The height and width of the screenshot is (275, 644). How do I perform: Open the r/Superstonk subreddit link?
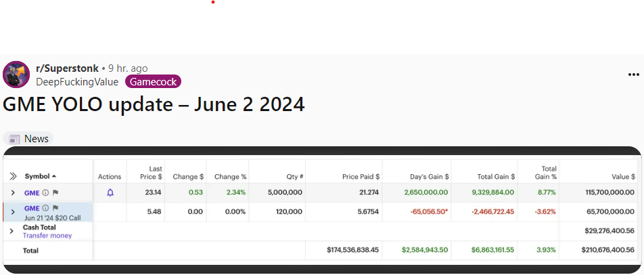click(x=68, y=68)
